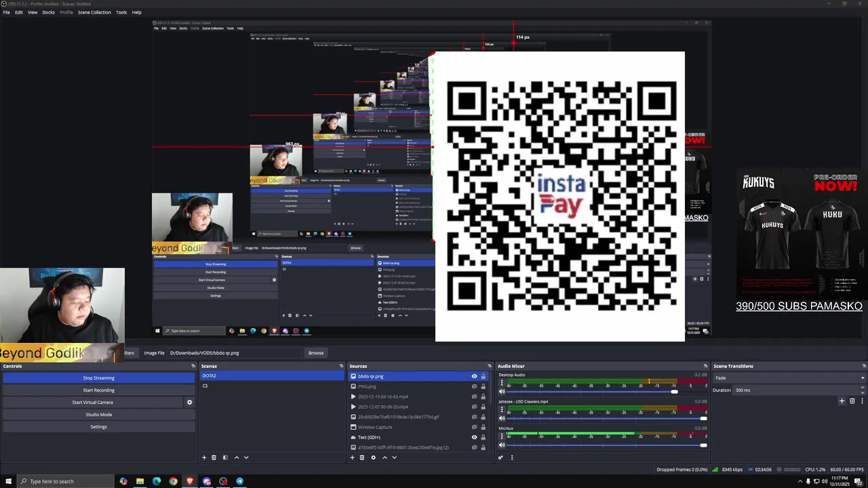
Task: Add a new scene with plus icon
Action: click(203, 457)
